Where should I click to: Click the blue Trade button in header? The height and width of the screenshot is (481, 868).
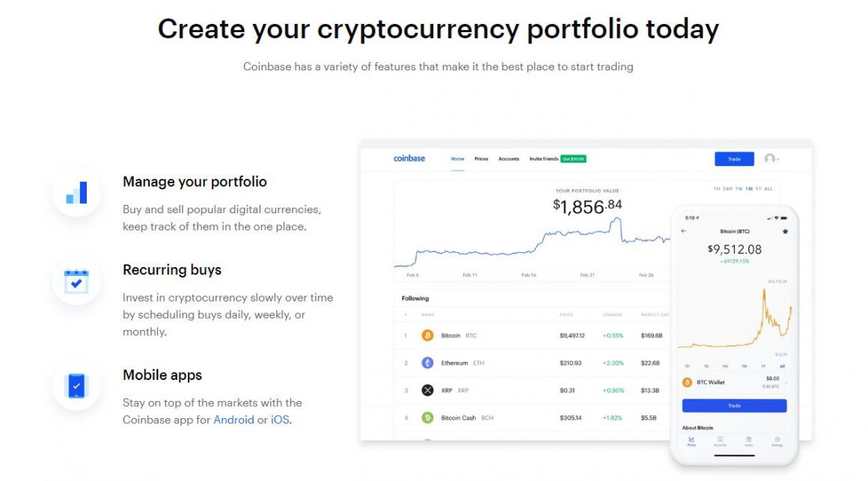click(734, 159)
